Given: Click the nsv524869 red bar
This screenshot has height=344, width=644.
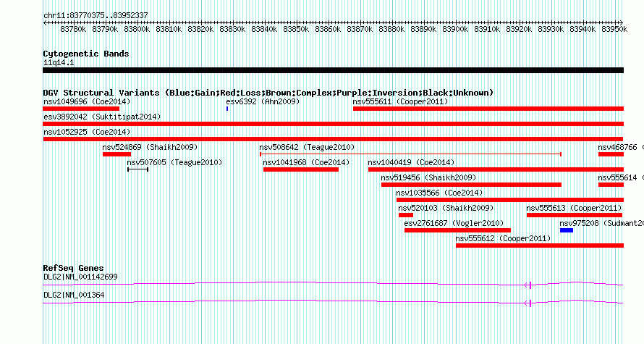Looking at the screenshot, I should point(116,154).
